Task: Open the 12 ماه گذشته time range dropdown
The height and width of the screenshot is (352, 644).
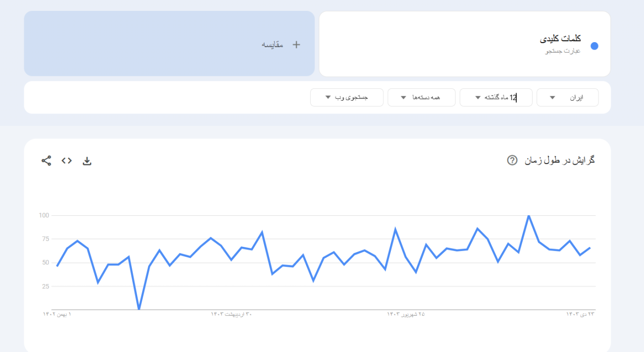Action: click(496, 97)
